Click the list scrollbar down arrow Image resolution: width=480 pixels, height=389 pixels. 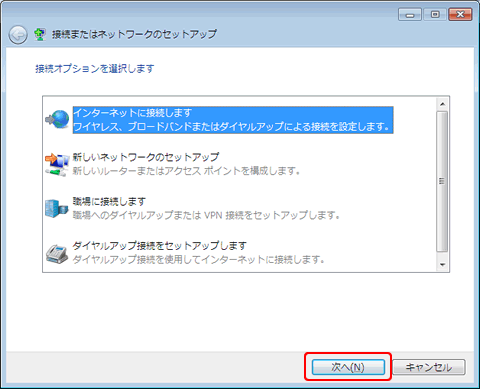(442, 265)
